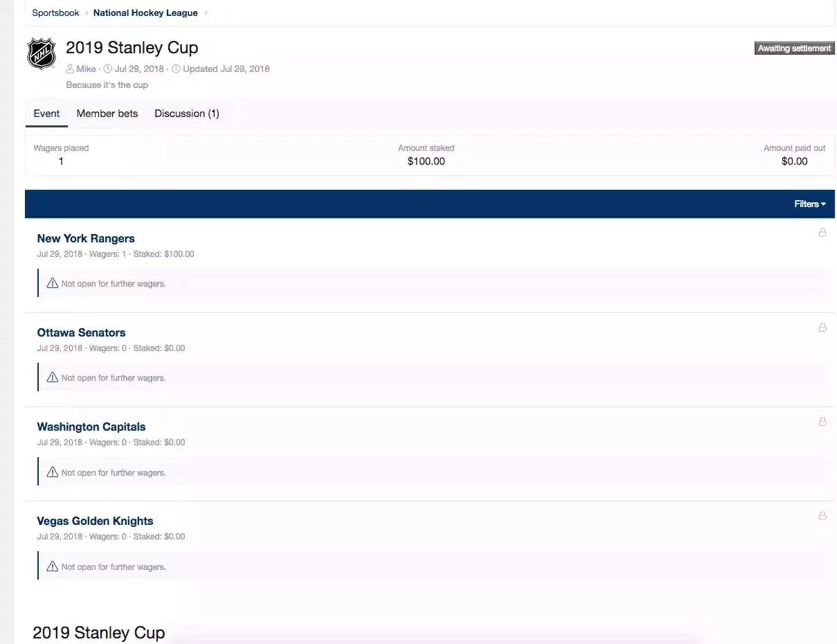
Task: Switch to the Event tab
Action: click(x=46, y=114)
